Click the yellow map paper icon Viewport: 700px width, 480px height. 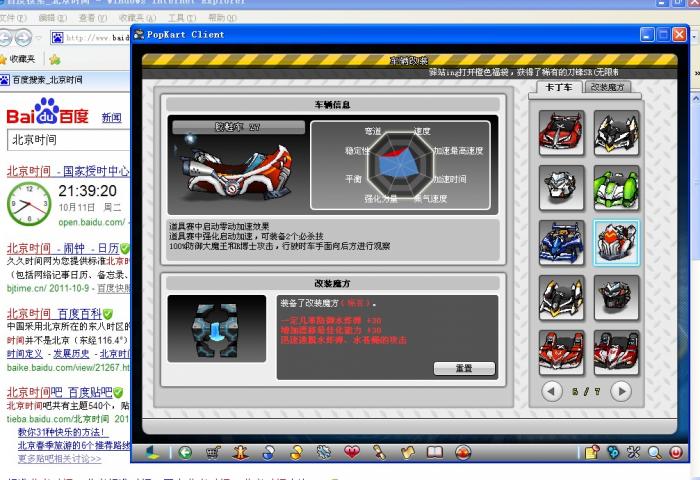coord(407,453)
